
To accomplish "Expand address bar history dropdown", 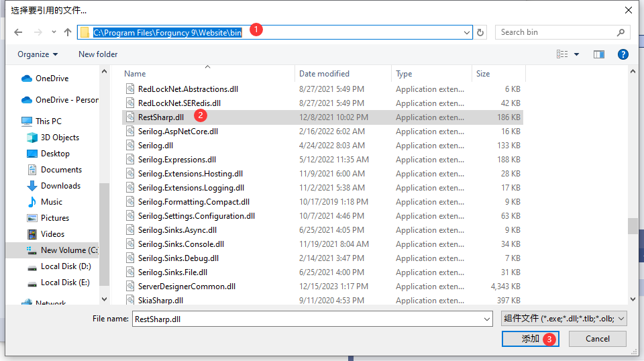I will pos(467,32).
